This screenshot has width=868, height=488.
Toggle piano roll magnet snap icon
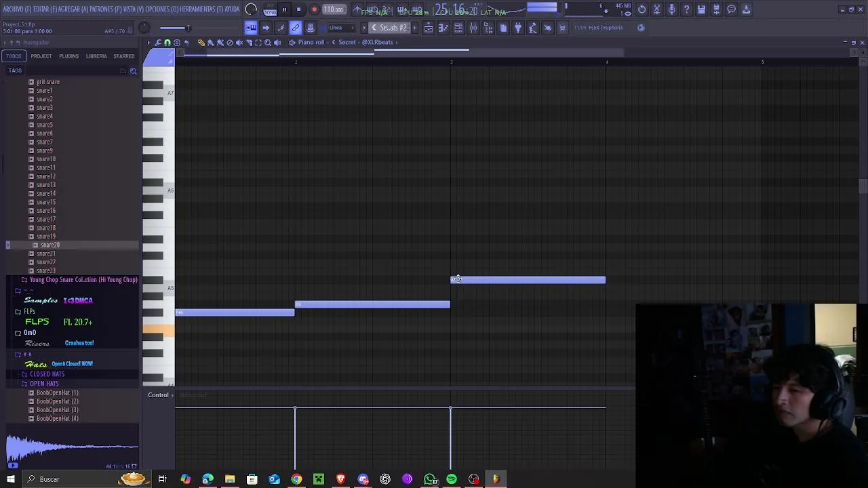click(167, 42)
